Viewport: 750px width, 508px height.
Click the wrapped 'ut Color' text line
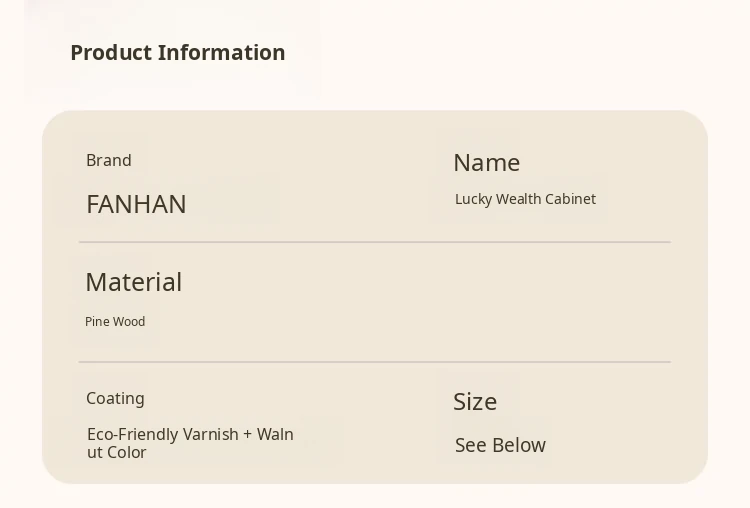(117, 453)
